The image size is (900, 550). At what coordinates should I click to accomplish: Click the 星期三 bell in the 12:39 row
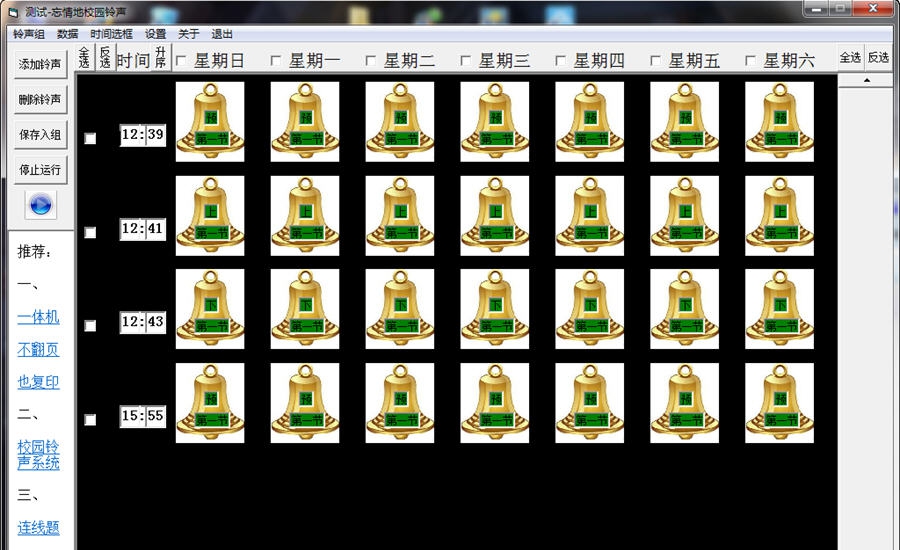coord(495,122)
